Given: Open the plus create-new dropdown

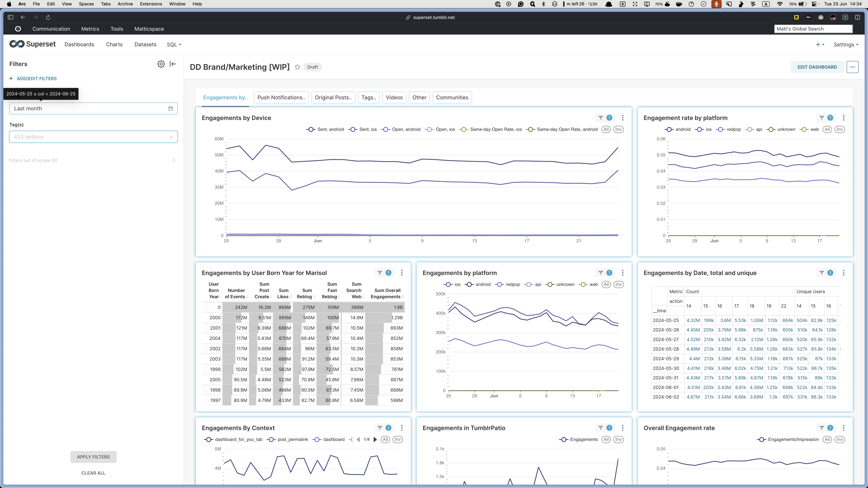Looking at the screenshot, I should [820, 44].
